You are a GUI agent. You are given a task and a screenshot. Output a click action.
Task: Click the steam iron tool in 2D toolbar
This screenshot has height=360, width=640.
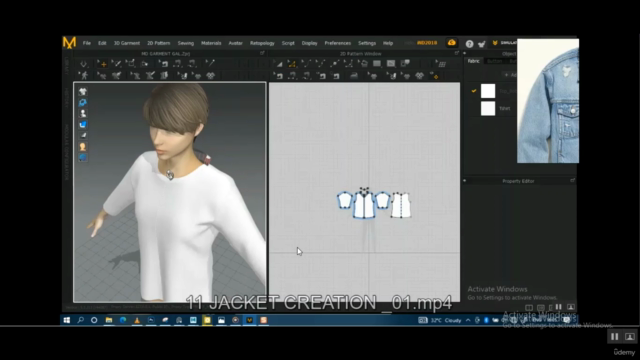pos(353,76)
